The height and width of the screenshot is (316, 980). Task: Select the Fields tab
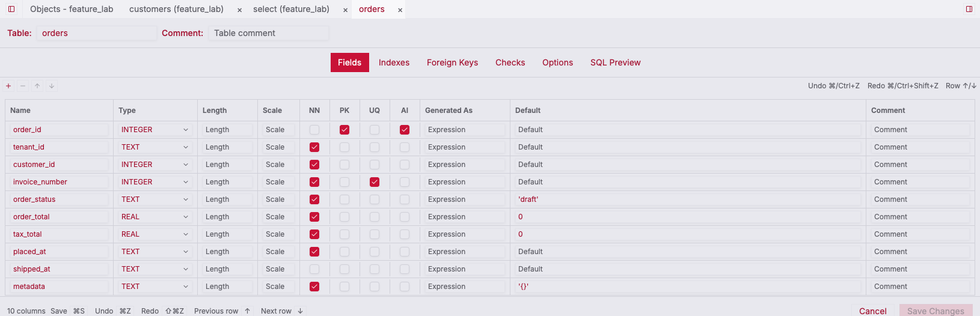pos(349,62)
